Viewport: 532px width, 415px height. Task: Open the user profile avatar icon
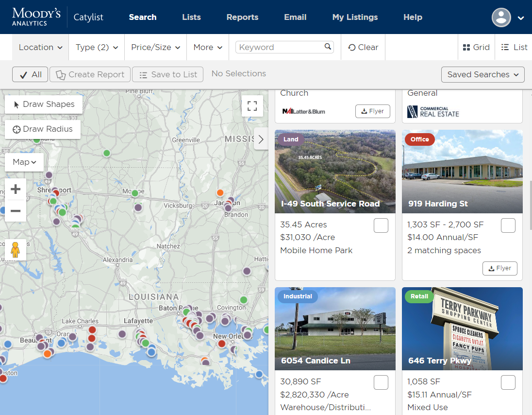[x=501, y=17]
